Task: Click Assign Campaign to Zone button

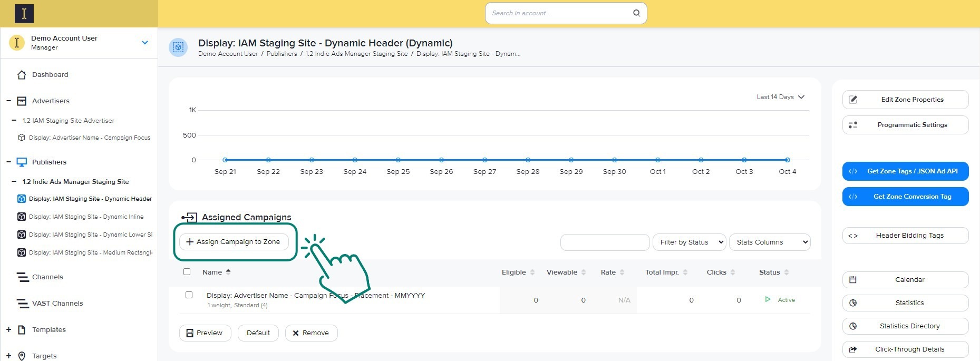Action: 234,242
